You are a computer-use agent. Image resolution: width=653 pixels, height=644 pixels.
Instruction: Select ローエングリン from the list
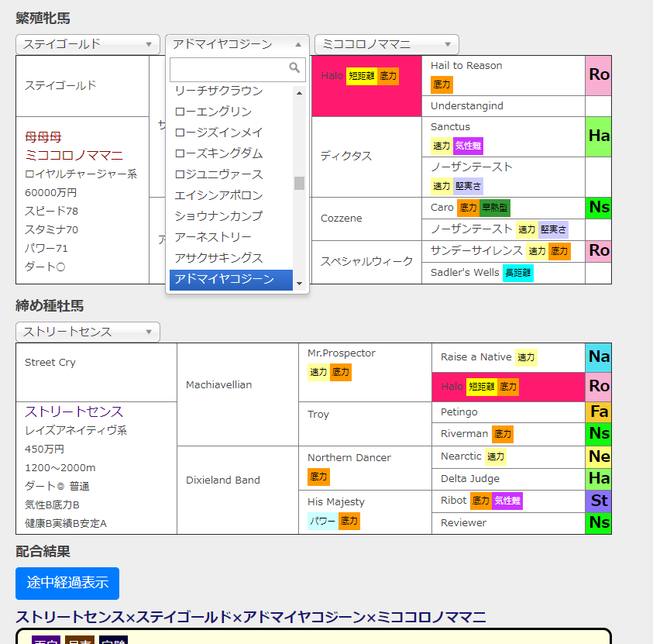(209, 112)
